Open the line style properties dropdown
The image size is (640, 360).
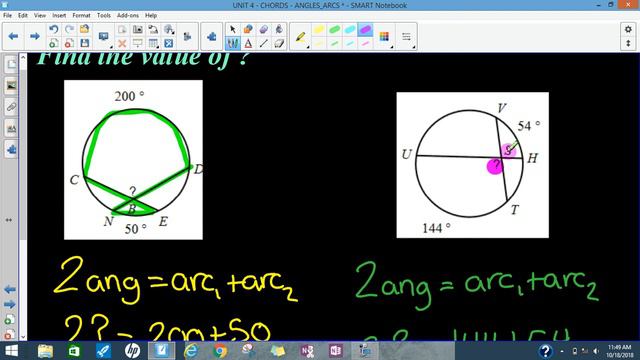click(407, 37)
